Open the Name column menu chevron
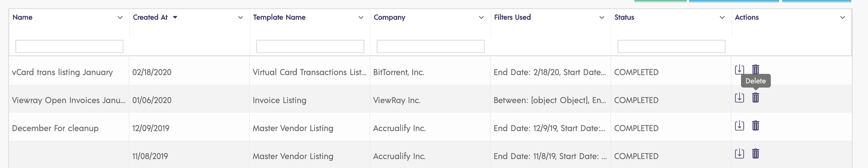 pos(120,18)
